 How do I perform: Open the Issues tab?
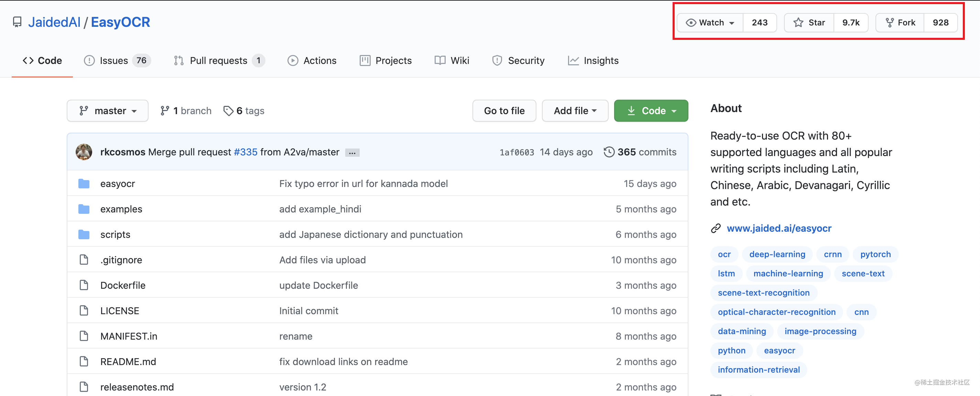coord(118,60)
